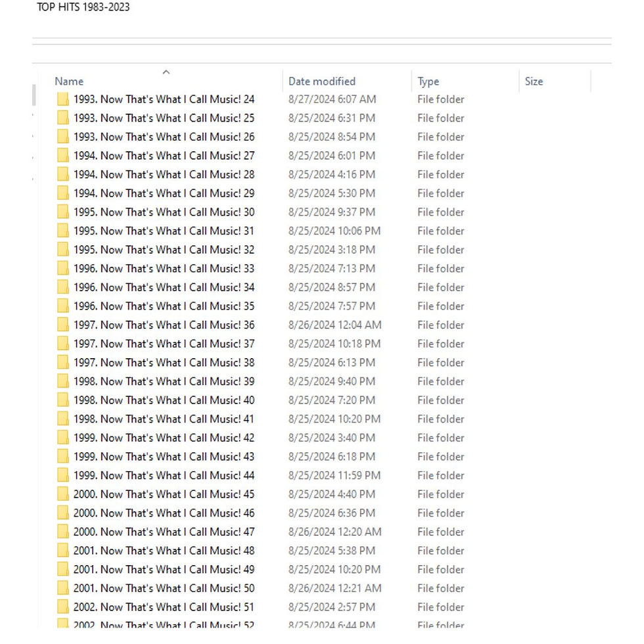
Task: Select '2001. Now That's What I Call Music! 49'
Action: click(x=164, y=570)
